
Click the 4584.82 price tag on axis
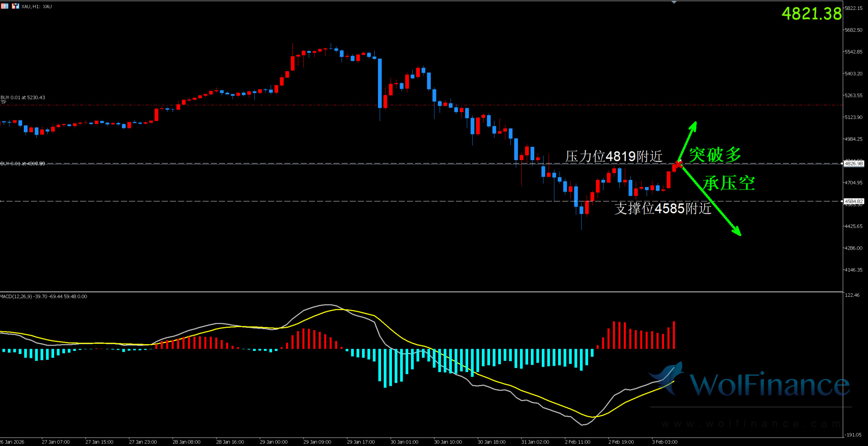854,201
